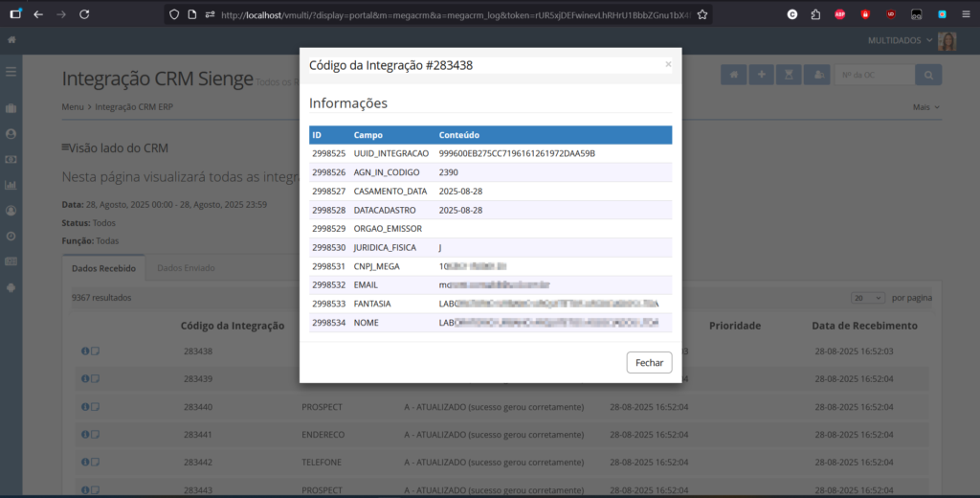Expand the Mais dropdown
The image size is (980, 498).
point(925,107)
